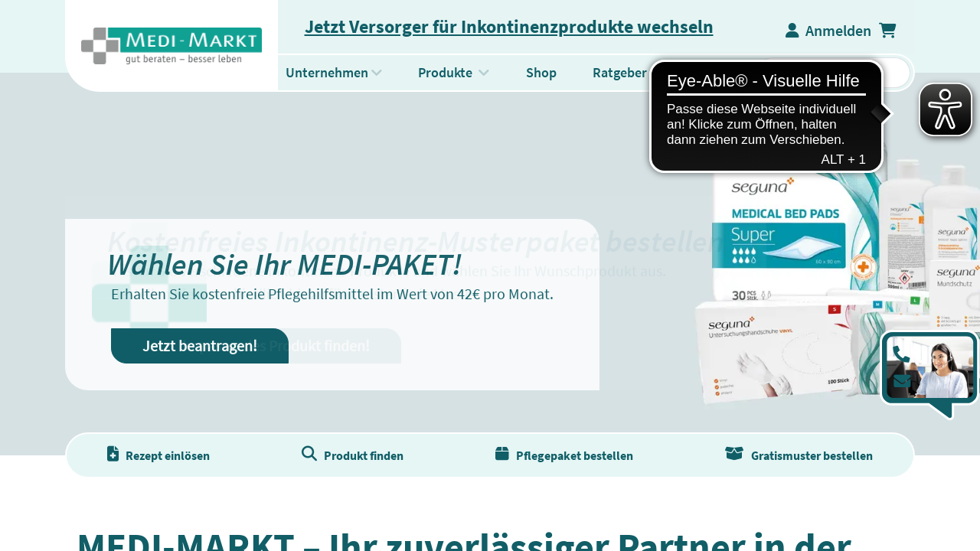
Task: Open the Eye-Able accessibility icon
Action: click(946, 109)
